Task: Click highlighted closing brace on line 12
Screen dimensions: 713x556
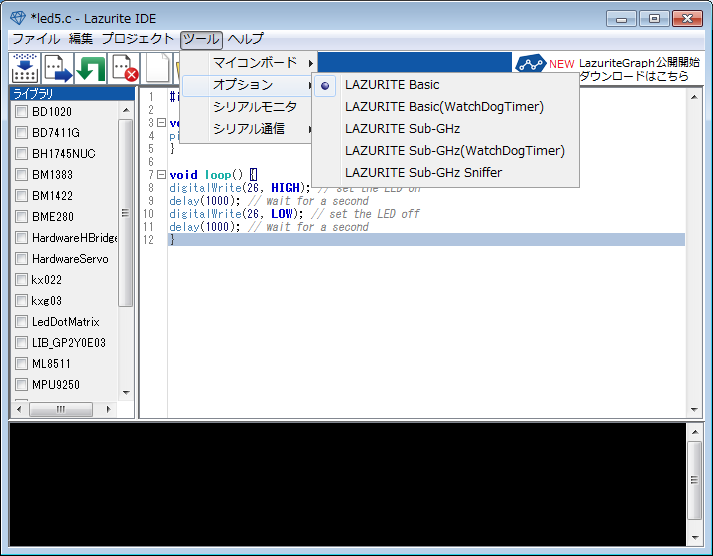Action: [x=172, y=240]
